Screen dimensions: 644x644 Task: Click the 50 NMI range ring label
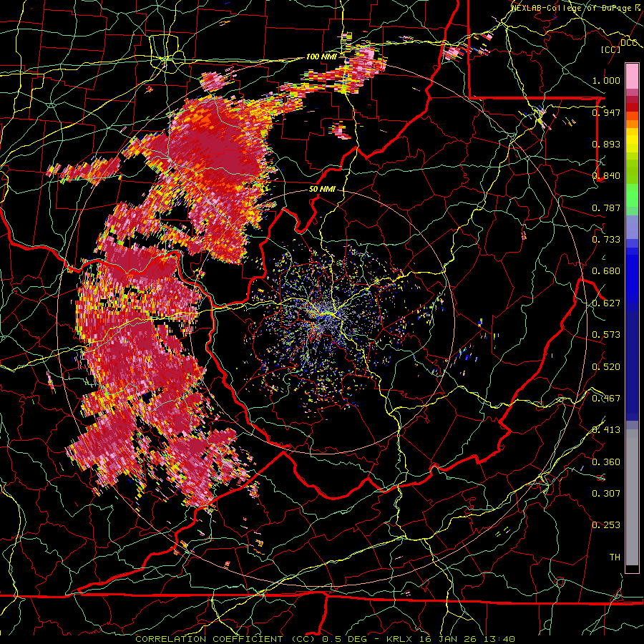[322, 189]
